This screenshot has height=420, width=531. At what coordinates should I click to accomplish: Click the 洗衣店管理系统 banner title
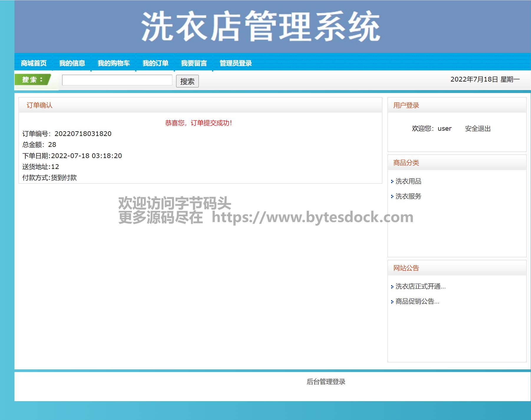tap(261, 26)
